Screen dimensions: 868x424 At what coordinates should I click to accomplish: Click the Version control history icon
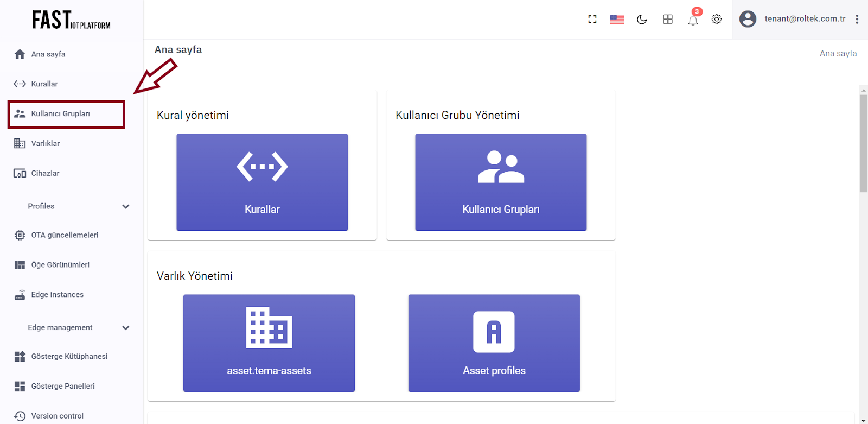pos(20,416)
